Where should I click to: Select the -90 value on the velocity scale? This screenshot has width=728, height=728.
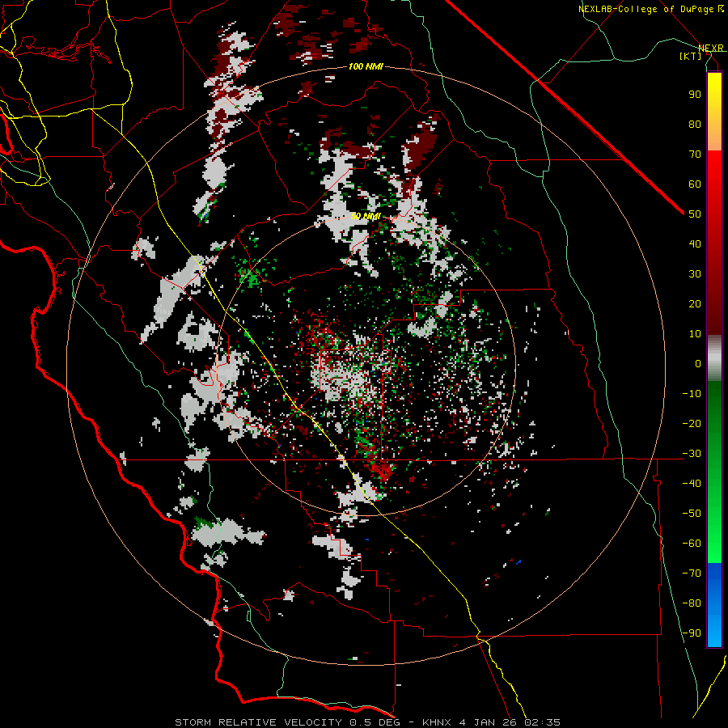[x=692, y=633]
